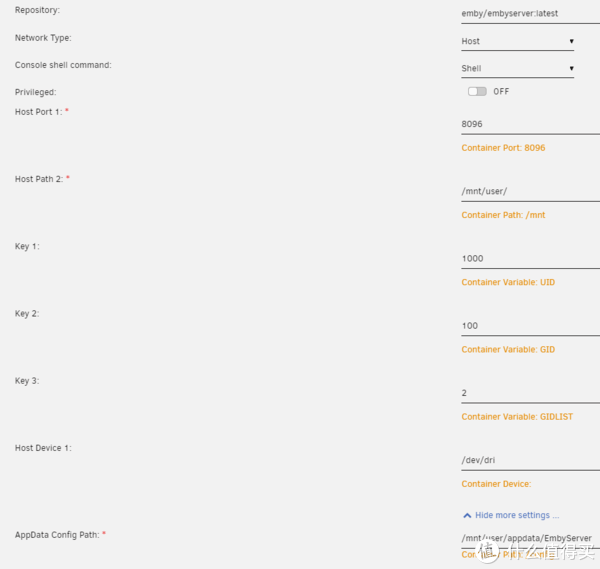The height and width of the screenshot is (569, 600).
Task: Click the Container Path: /mnt description text
Action: pyautogui.click(x=503, y=215)
